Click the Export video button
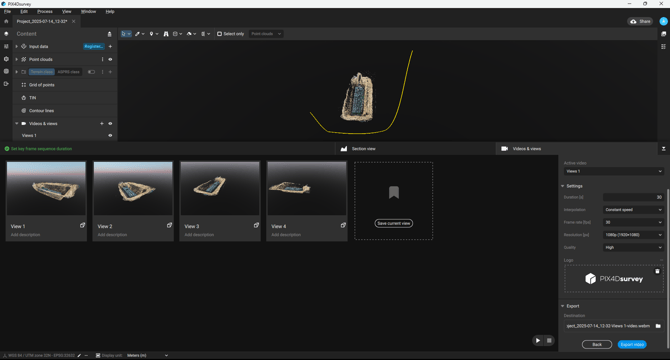 (632, 345)
